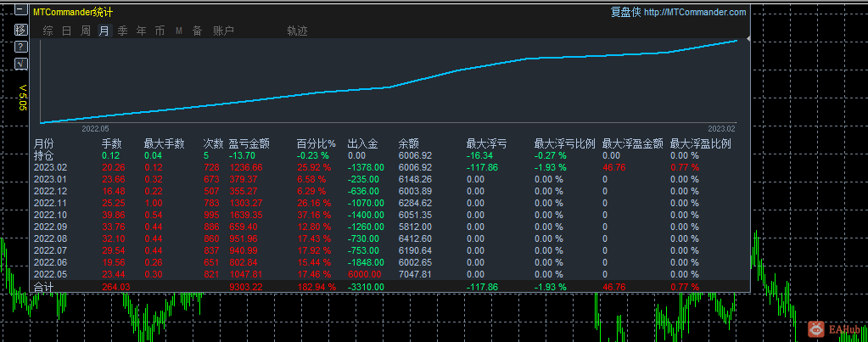Open the http://MTCommander.com link

[x=695, y=12]
